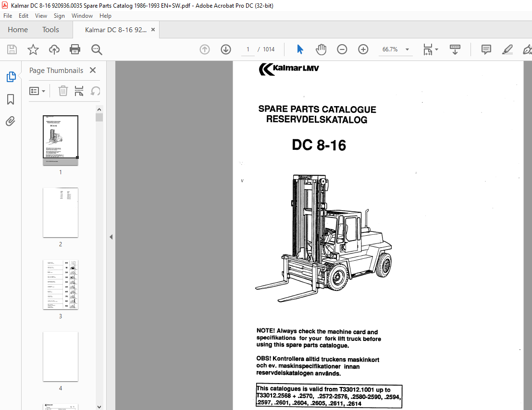Image resolution: width=532 pixels, height=410 pixels.
Task: Click the 'This catalogues is valid' boxed text
Action: point(329,396)
